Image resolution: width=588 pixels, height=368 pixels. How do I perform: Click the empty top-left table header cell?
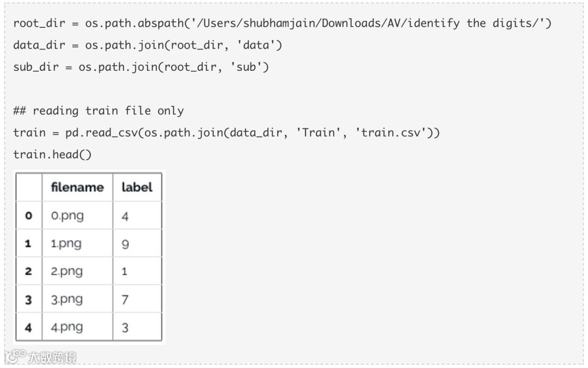[29, 187]
